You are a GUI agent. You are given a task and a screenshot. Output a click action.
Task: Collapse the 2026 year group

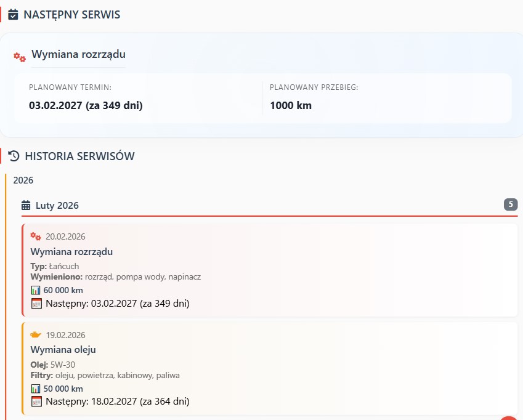pos(23,180)
